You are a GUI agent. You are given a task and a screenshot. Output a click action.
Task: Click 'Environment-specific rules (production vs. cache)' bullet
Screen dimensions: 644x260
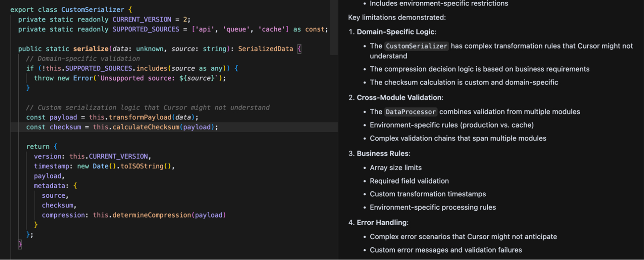coord(451,125)
